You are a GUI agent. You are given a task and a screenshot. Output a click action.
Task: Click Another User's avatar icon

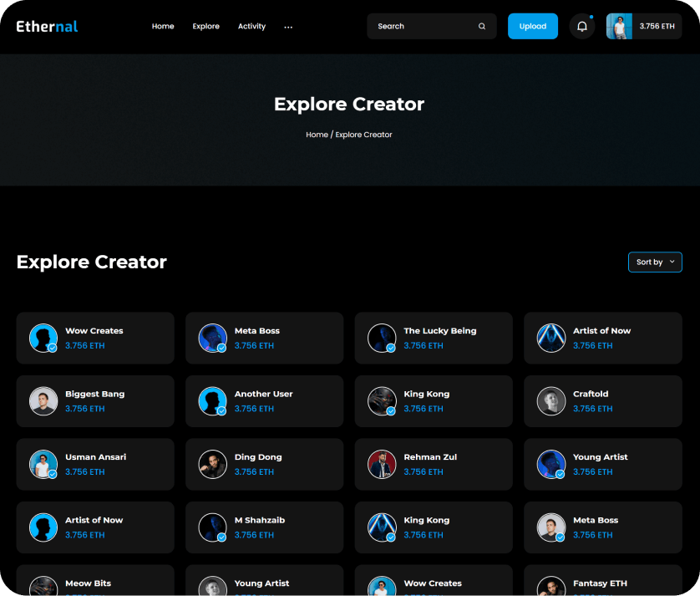point(212,401)
